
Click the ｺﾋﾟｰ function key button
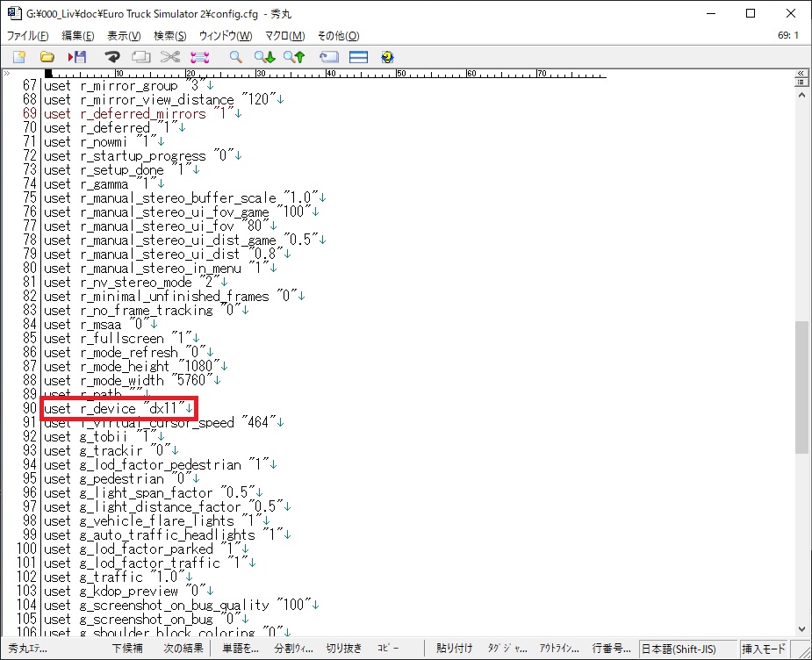coord(388,648)
